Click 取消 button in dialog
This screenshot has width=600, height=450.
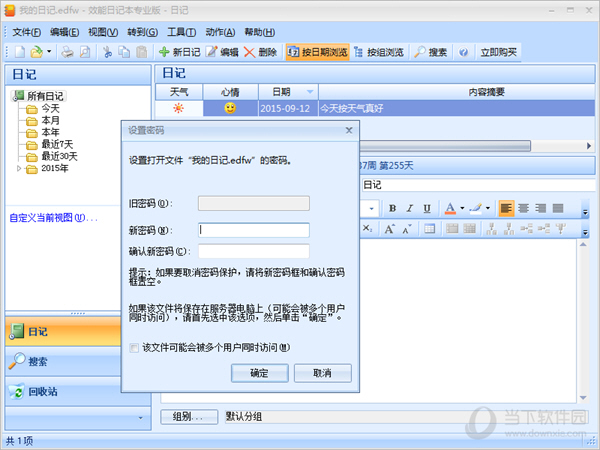point(323,373)
